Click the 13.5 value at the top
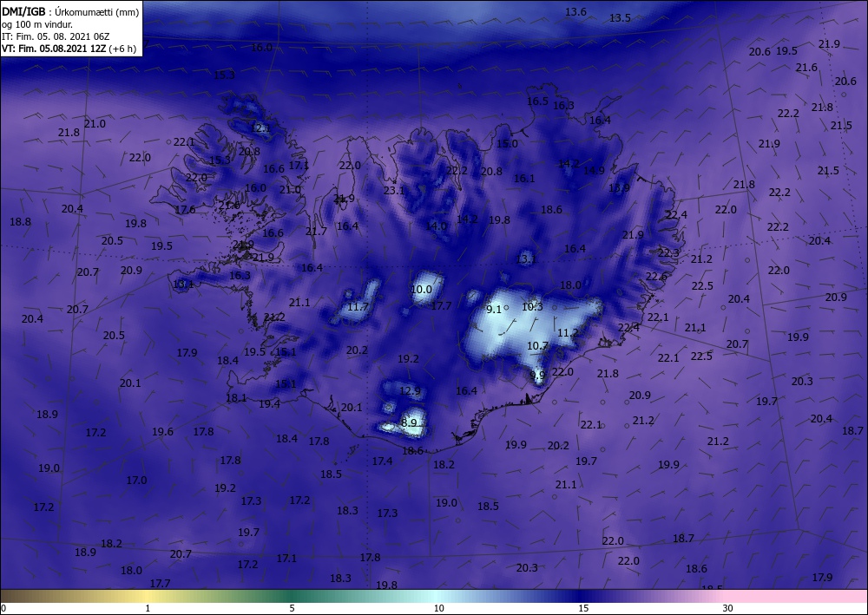This screenshot has width=868, height=615. (x=620, y=18)
